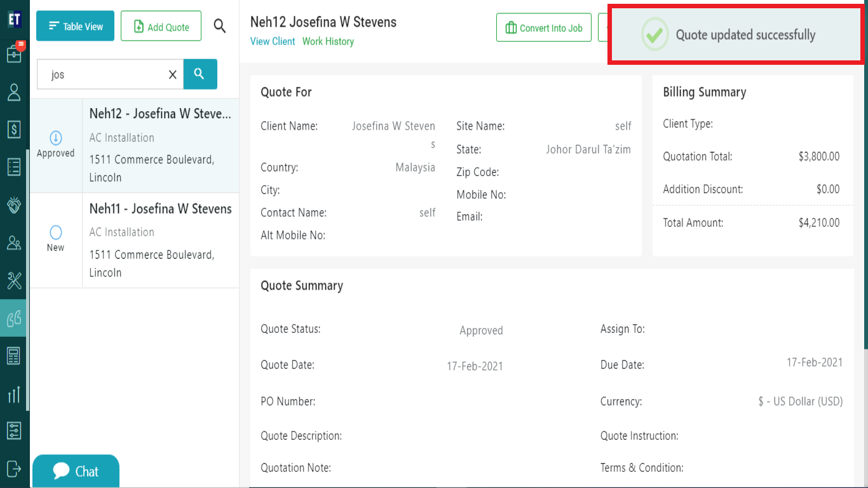Click Convert Into Job
This screenshot has height=488, width=868.
coord(544,27)
